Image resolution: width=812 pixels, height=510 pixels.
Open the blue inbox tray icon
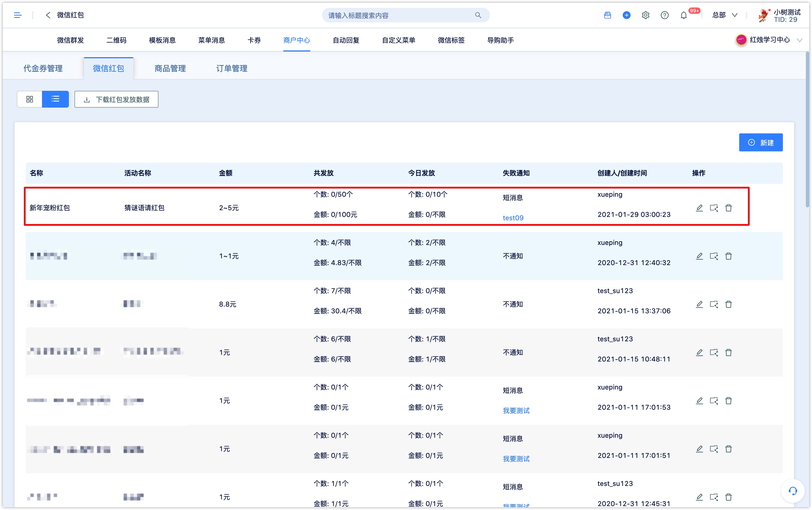pyautogui.click(x=607, y=15)
